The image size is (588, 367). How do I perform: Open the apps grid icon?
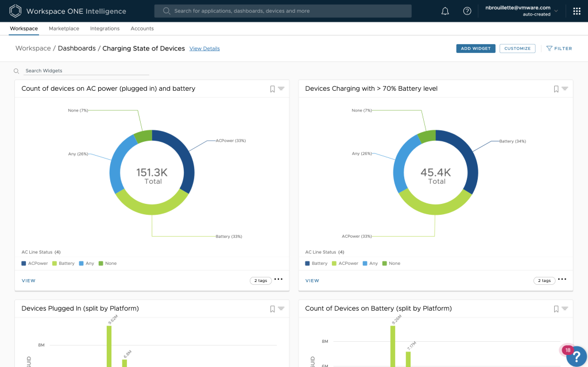coord(577,11)
